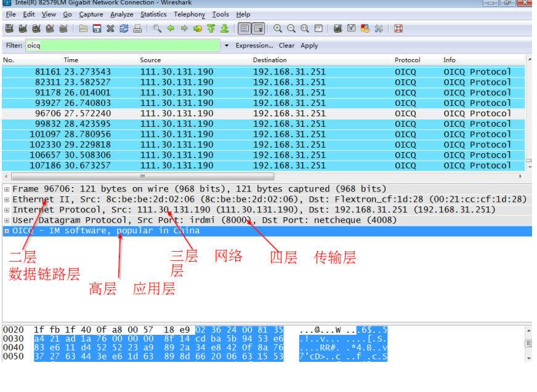Sort by Protocol column header
Image resolution: width=537 pixels, height=392 pixels.
point(418,60)
